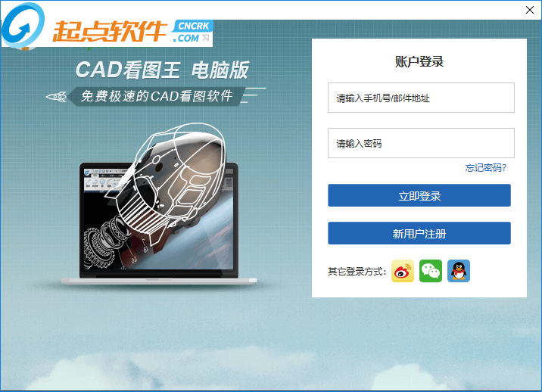Click the 账户登录 heading

pos(419,61)
